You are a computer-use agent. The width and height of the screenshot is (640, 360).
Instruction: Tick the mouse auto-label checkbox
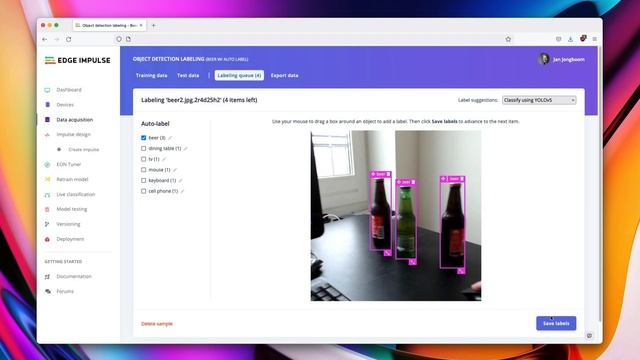click(143, 170)
